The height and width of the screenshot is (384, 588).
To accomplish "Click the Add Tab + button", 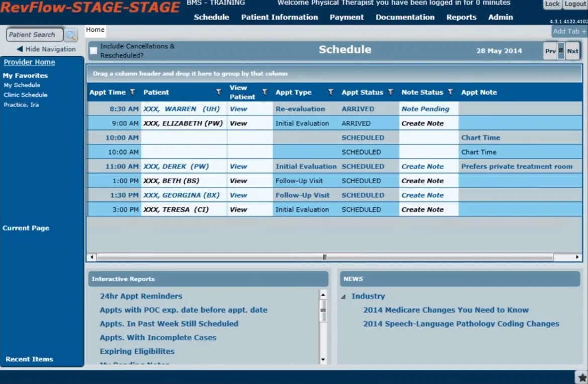I will (569, 31).
